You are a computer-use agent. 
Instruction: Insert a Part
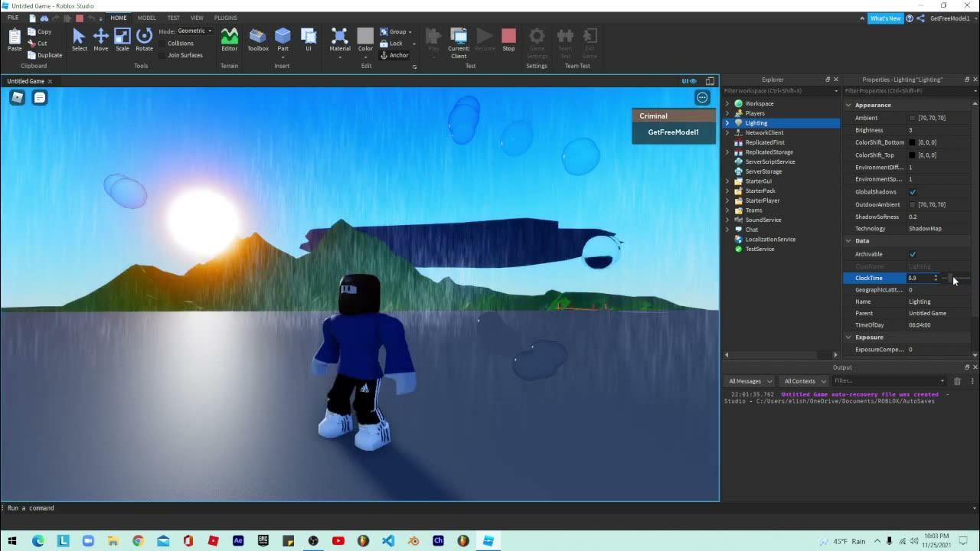click(283, 40)
